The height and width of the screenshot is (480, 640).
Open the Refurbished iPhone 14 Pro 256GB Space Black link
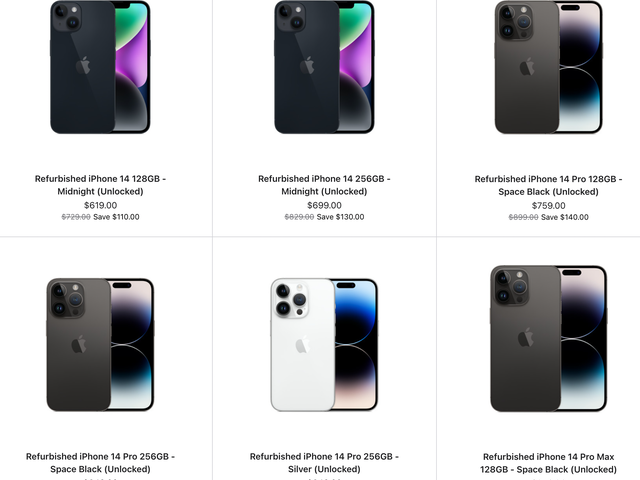click(100, 463)
